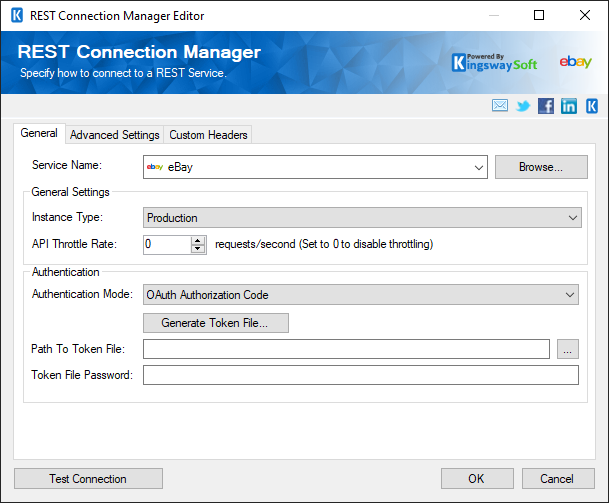This screenshot has height=503, width=609.
Task: Maximize the REST Connection Manager Editor window
Action: 539,16
